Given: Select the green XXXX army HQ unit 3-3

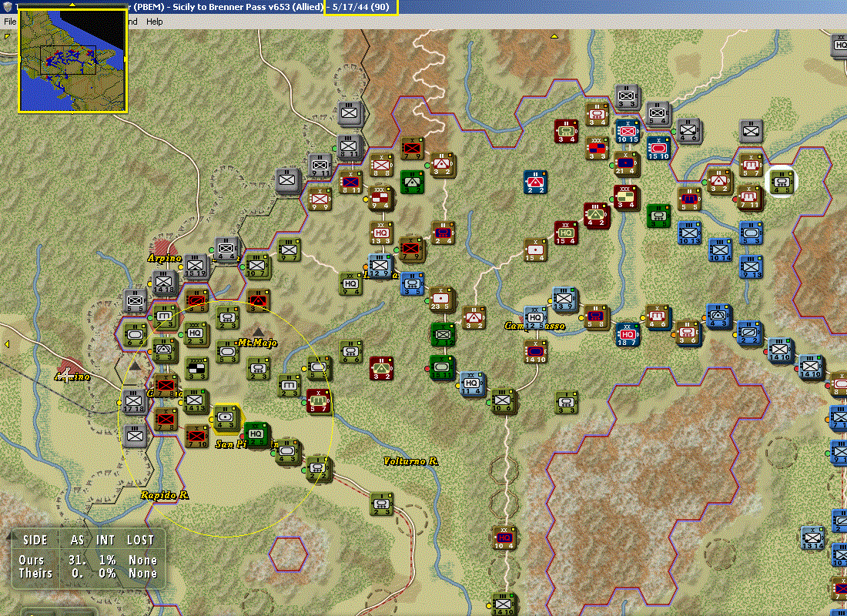Looking at the screenshot, I should pyautogui.click(x=196, y=369).
